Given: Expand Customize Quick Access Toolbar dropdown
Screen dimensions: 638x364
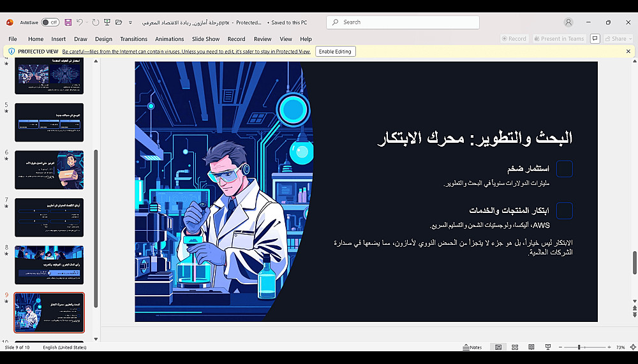Looking at the screenshot, I should coord(131,22).
